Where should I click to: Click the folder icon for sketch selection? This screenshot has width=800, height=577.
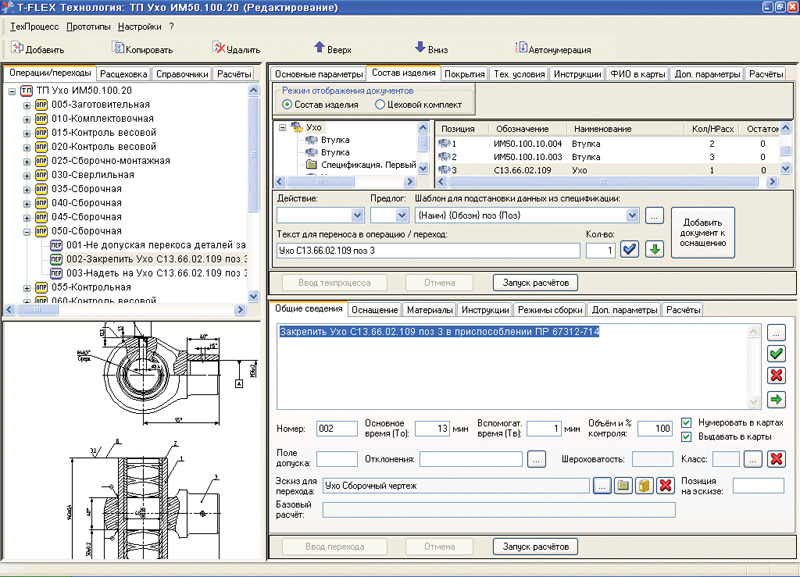[x=623, y=486]
